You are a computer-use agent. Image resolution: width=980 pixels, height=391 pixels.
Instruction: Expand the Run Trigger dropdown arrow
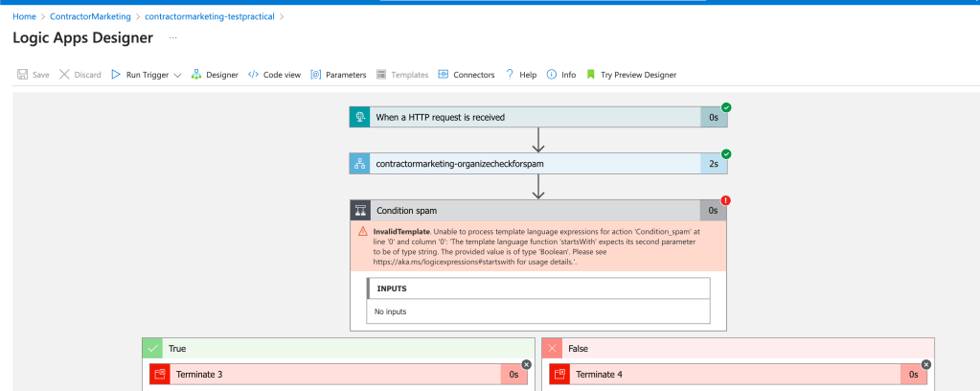177,75
